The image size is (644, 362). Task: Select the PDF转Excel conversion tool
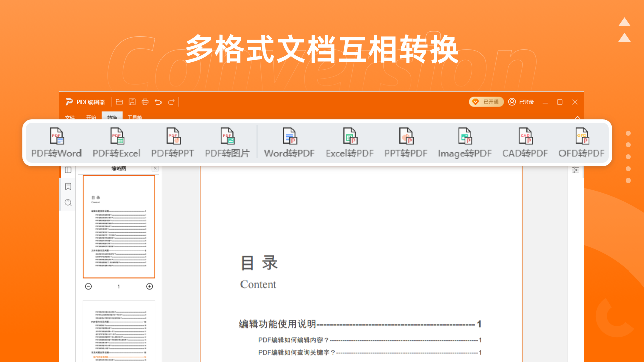pos(116,143)
